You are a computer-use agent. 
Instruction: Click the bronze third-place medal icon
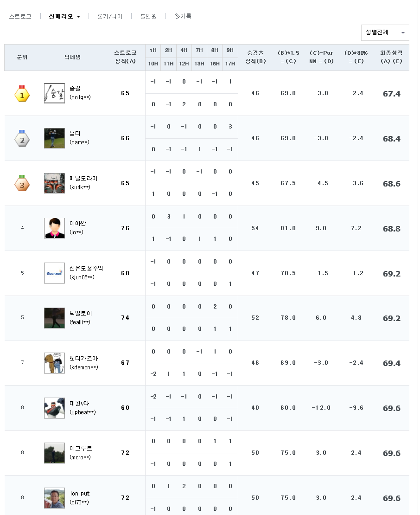22,184
